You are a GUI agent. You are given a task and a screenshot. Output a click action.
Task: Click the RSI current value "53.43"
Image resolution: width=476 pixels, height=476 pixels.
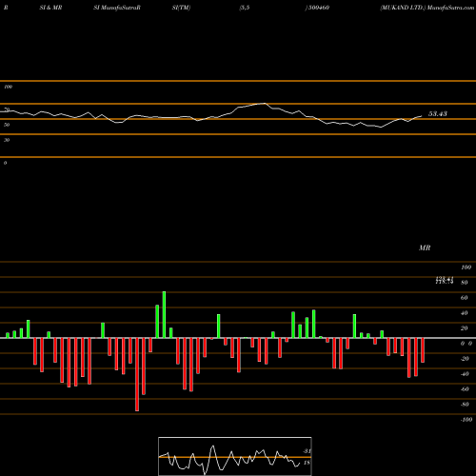[438, 113]
